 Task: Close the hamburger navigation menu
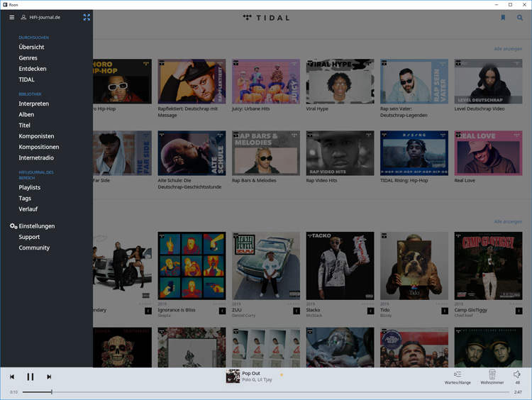(x=12, y=17)
